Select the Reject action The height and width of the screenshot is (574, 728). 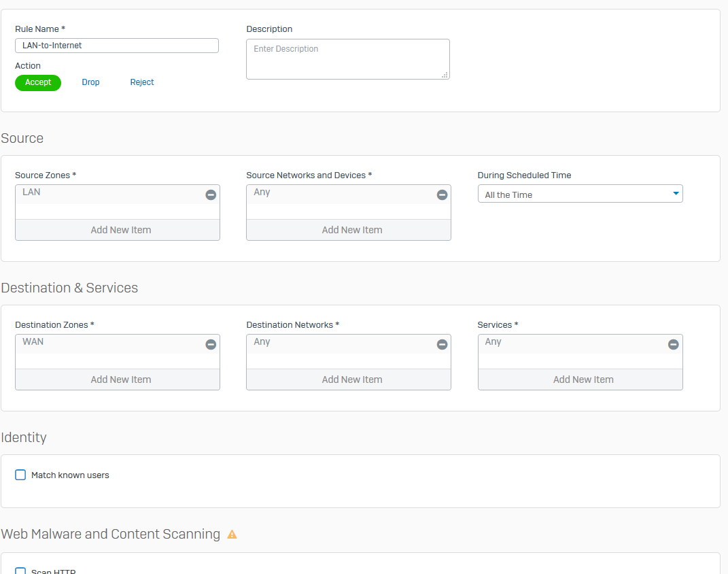click(x=142, y=82)
